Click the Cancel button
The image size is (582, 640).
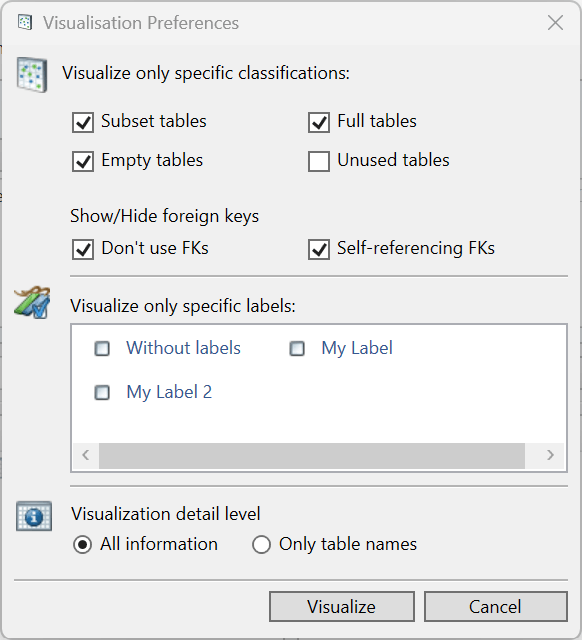pos(495,607)
